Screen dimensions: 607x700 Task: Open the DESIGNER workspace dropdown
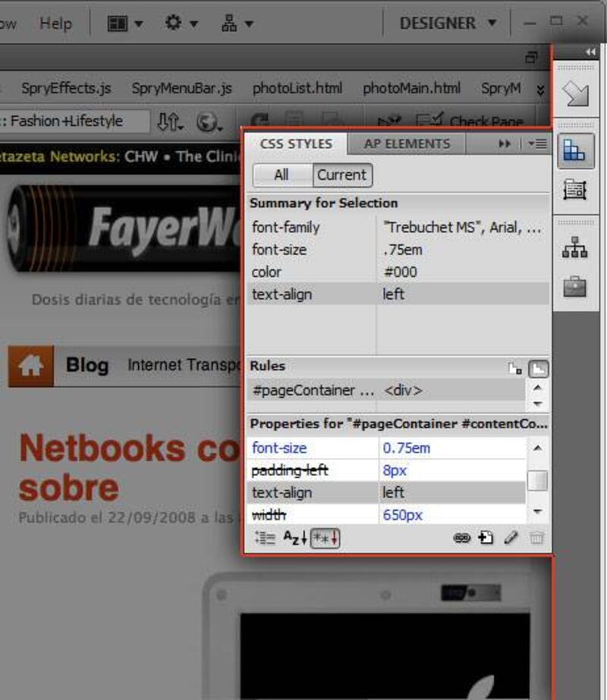[x=448, y=24]
